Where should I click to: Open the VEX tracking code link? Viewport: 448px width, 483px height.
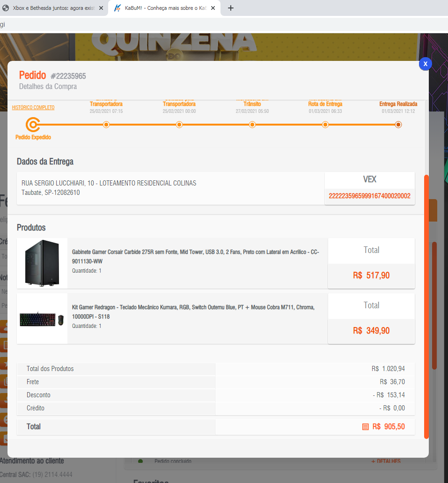(369, 196)
